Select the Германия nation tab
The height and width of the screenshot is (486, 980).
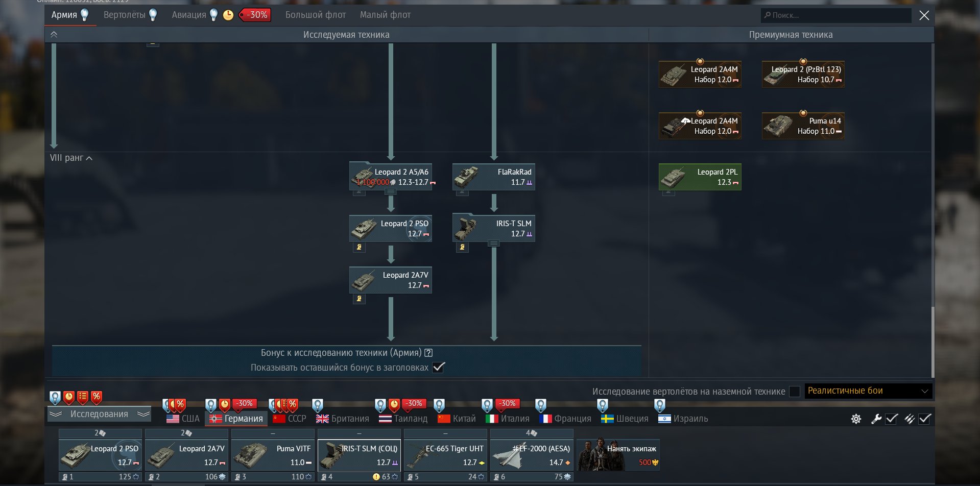(x=236, y=419)
